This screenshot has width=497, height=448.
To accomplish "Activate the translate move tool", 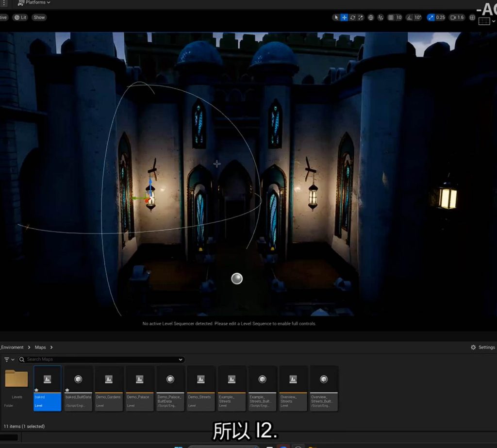I will pos(344,17).
